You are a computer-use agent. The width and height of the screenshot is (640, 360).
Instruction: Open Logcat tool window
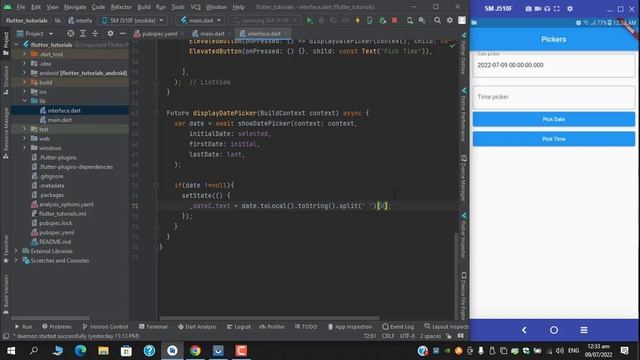(x=239, y=327)
